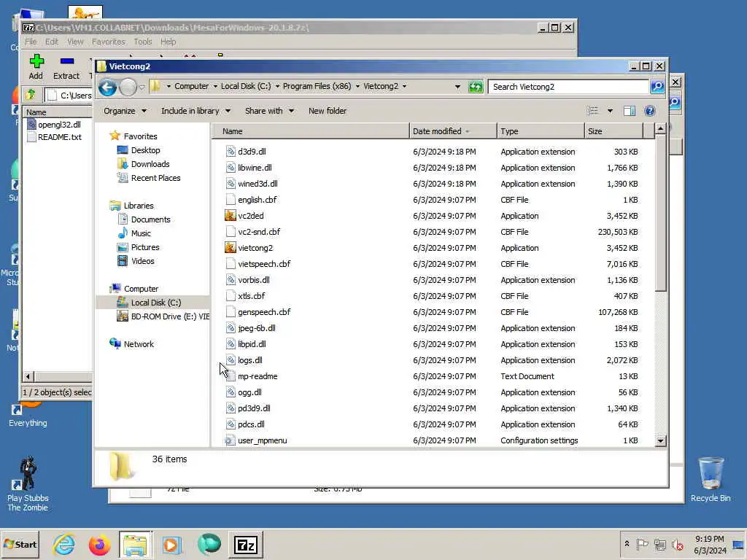Select the d3d9.dll file icon
Screen dimensions: 747x560
click(x=231, y=152)
